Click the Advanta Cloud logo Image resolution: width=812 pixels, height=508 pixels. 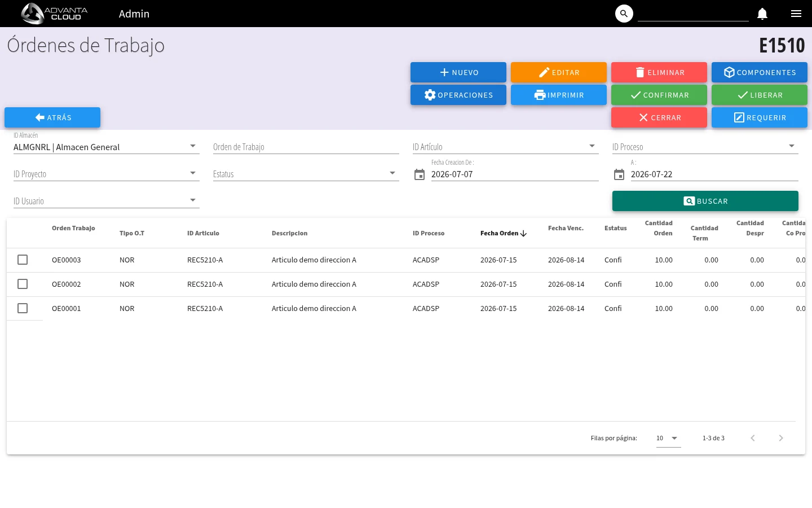coord(54,14)
